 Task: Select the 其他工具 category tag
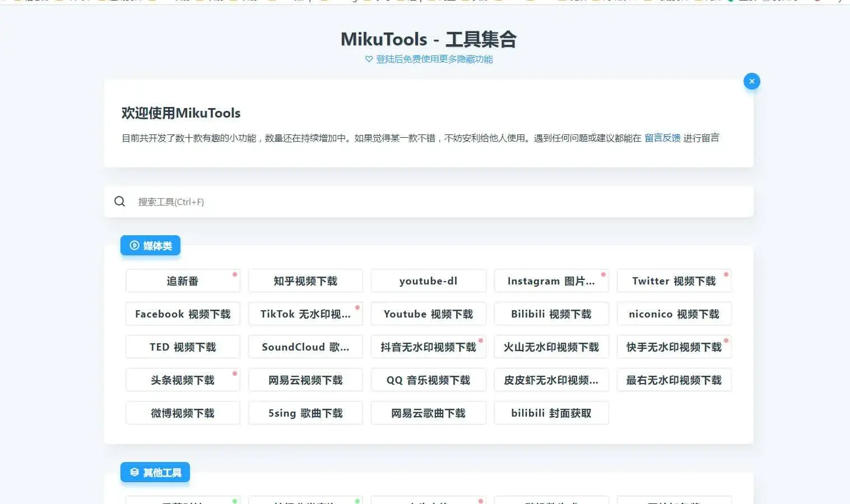coord(155,473)
